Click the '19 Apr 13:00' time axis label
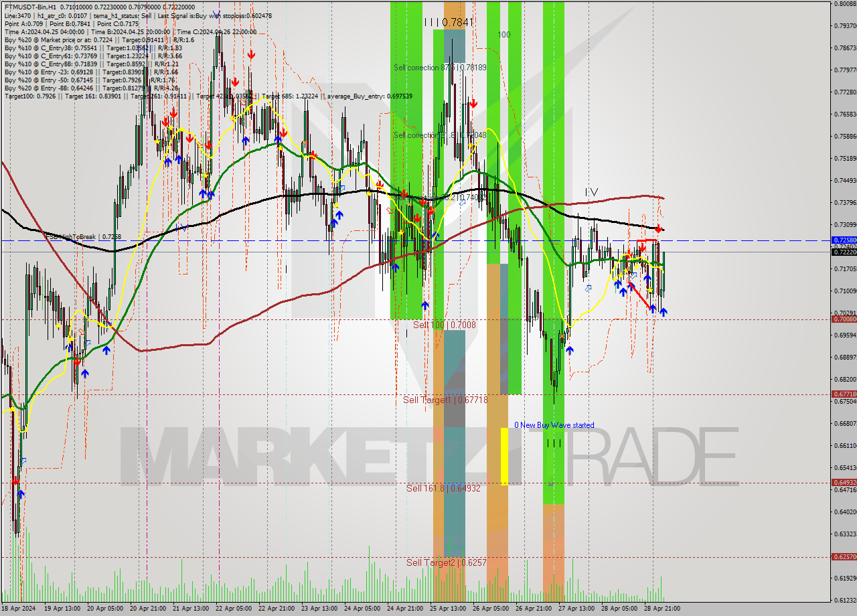This screenshot has height=616, width=857. tap(62, 609)
